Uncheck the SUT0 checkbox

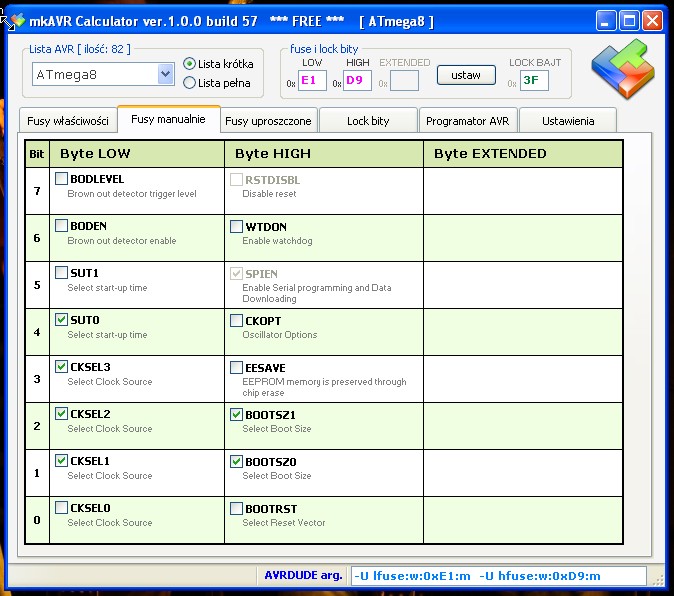(x=61, y=319)
